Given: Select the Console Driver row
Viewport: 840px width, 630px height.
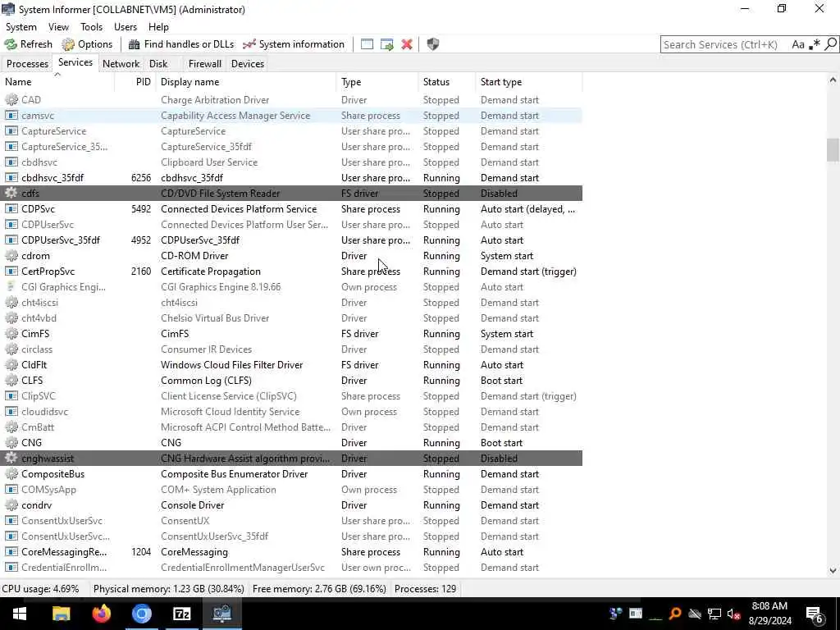Looking at the screenshot, I should 291,505.
